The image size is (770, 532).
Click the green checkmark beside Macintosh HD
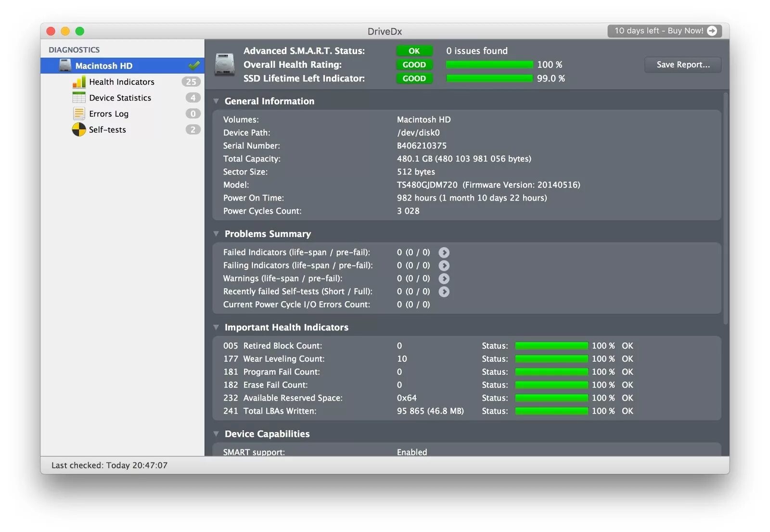pyautogui.click(x=194, y=65)
